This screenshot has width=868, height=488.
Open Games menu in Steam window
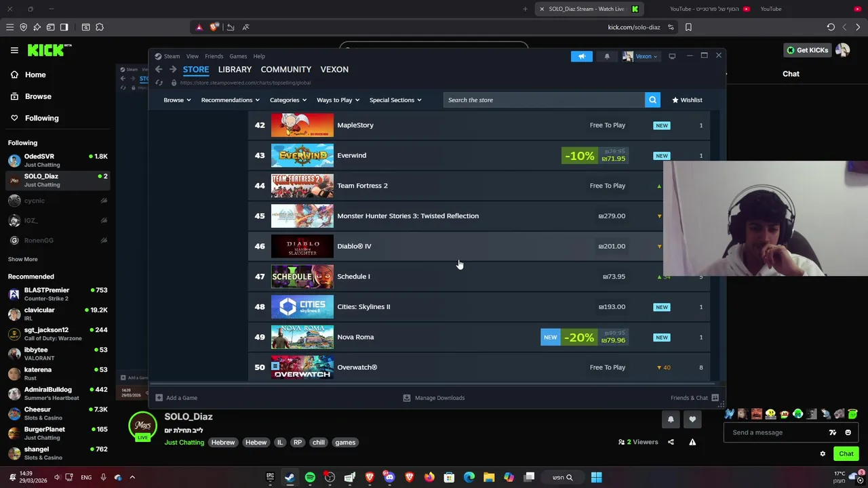[x=238, y=56]
